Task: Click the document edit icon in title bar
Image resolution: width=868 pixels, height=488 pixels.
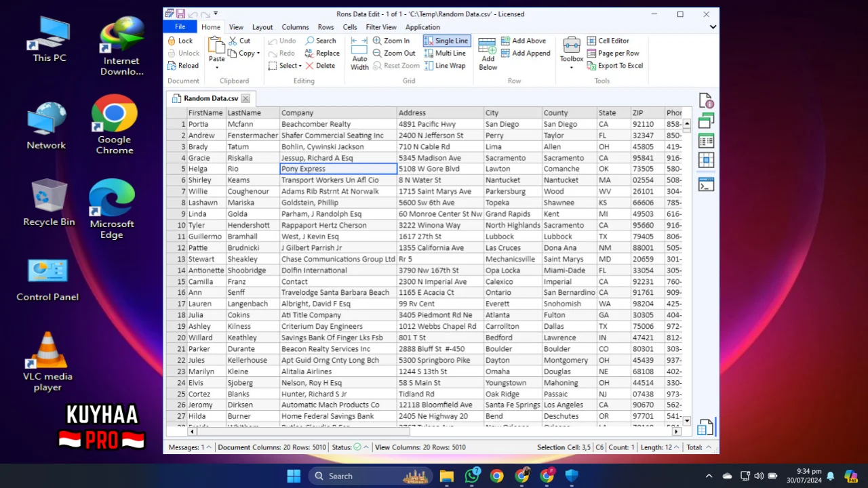Action: coord(170,14)
